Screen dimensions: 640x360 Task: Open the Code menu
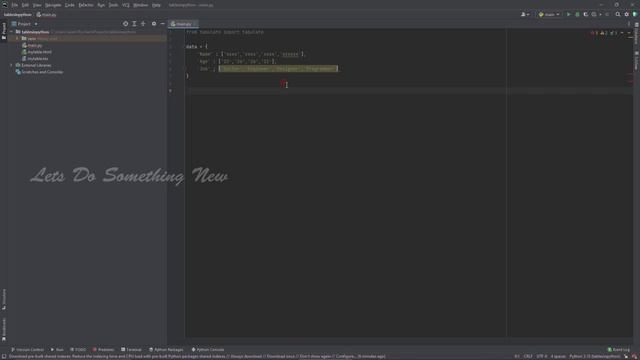[x=70, y=5]
